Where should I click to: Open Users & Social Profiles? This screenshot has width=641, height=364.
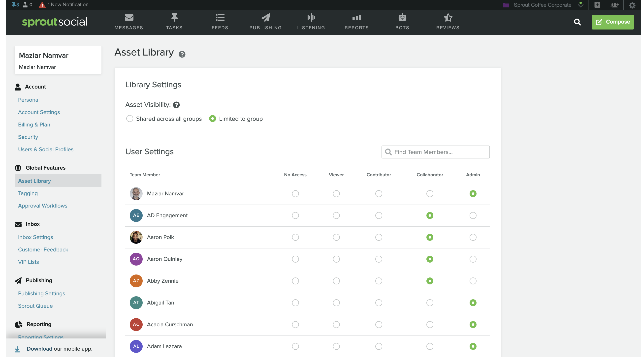(46, 150)
